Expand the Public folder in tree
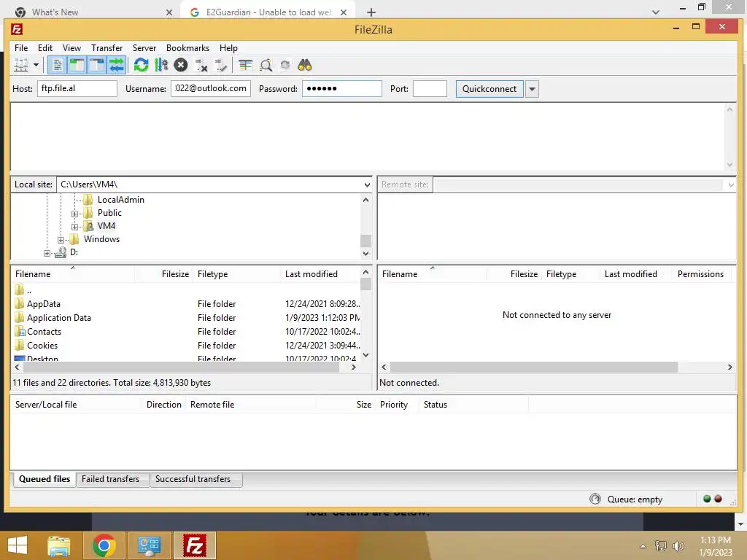Viewport: 747px width, 560px height. pyautogui.click(x=75, y=214)
